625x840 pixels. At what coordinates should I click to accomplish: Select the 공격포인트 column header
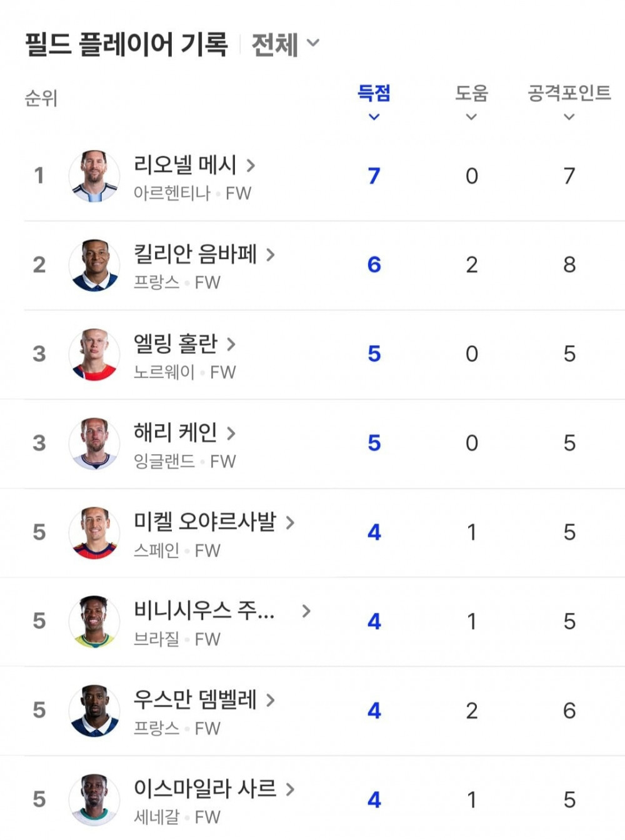tap(569, 93)
